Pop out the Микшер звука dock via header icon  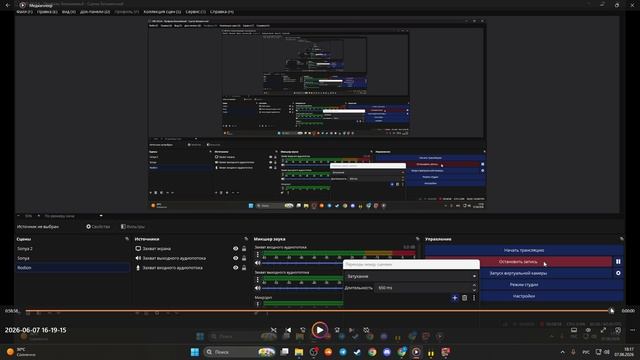pos(418,239)
